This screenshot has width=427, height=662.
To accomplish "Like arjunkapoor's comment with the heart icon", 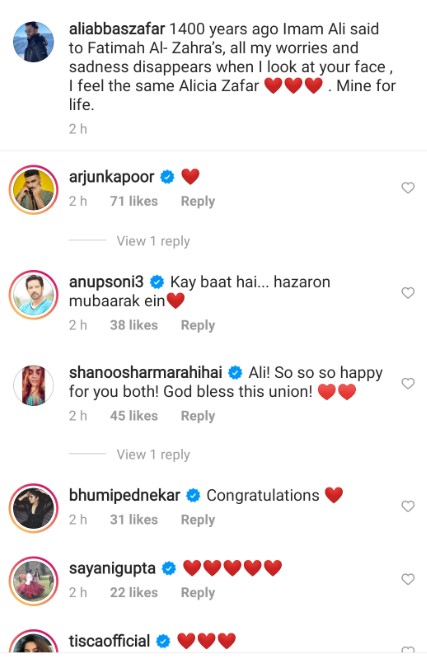I will pos(408,187).
